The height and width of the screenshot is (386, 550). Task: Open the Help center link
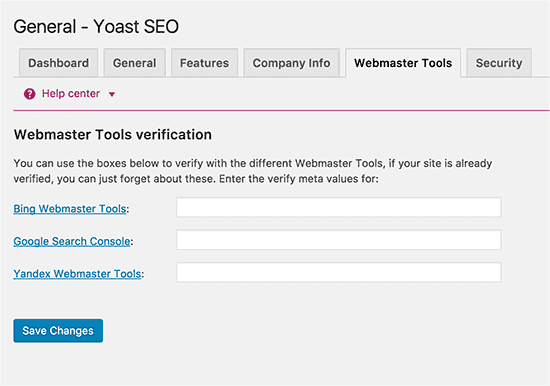[71, 94]
